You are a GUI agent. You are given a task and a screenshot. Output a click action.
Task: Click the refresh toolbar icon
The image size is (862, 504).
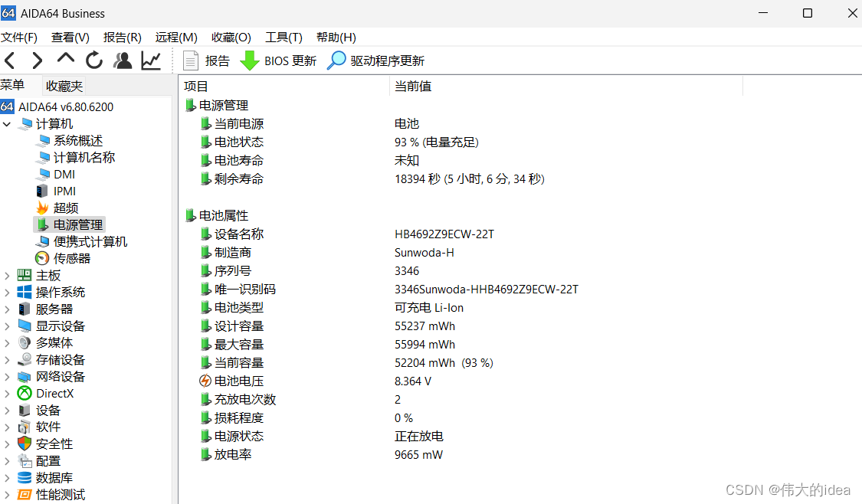pyautogui.click(x=94, y=60)
